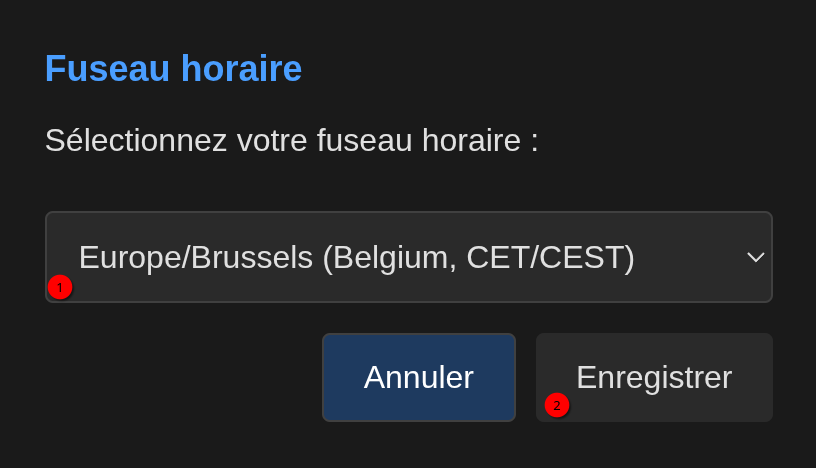
Task: Save the timezone with Enregistrer
Action: pyautogui.click(x=654, y=377)
